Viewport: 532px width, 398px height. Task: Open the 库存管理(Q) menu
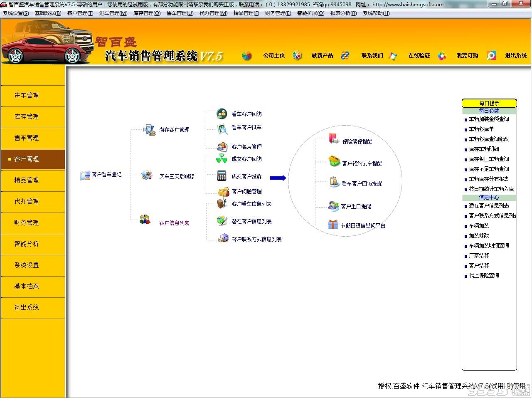(147, 13)
